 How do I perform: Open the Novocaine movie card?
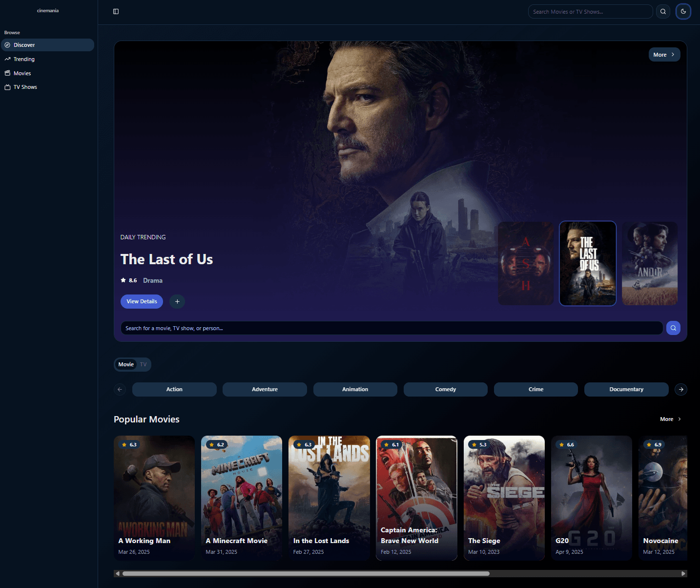[663, 498]
